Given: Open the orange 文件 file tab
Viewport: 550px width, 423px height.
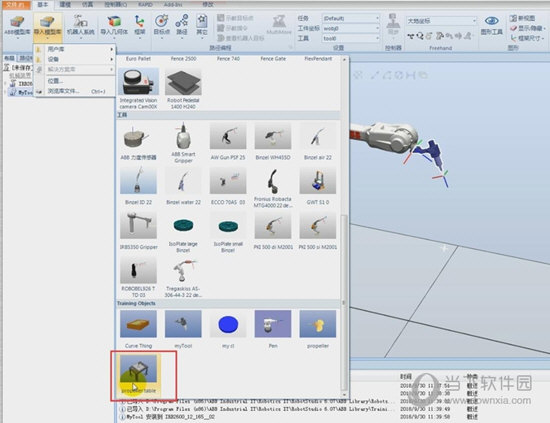Looking at the screenshot, I should [16, 5].
